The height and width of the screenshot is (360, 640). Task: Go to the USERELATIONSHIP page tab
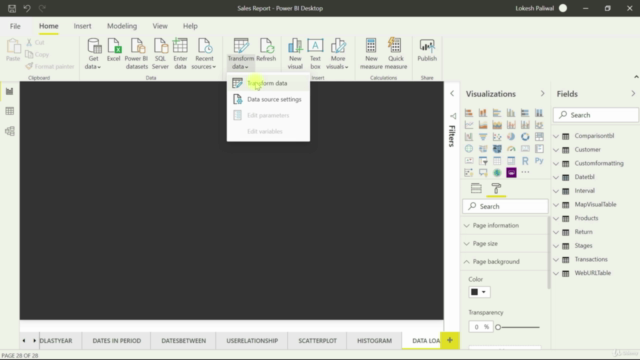click(252, 340)
